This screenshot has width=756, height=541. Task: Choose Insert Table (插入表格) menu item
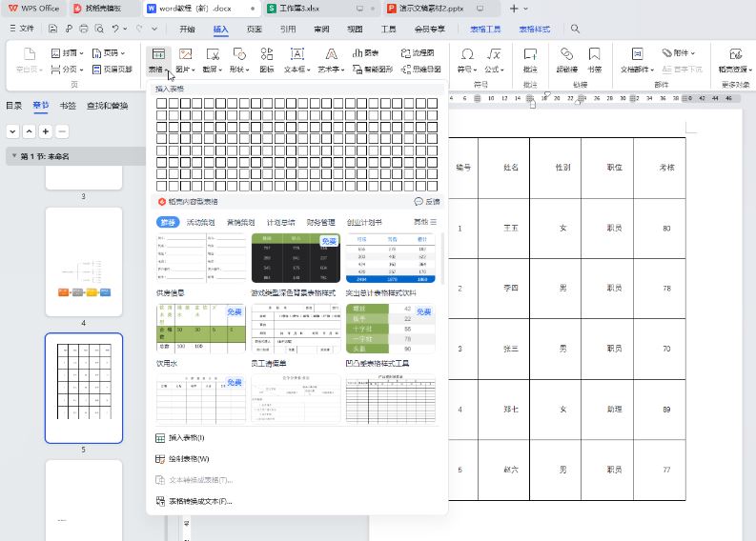(x=180, y=438)
